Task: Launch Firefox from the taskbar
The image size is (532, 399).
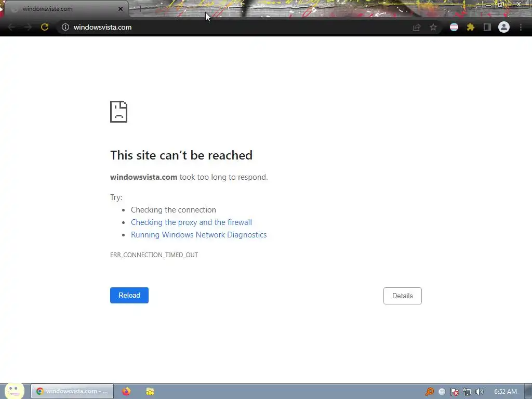Action: (x=126, y=391)
